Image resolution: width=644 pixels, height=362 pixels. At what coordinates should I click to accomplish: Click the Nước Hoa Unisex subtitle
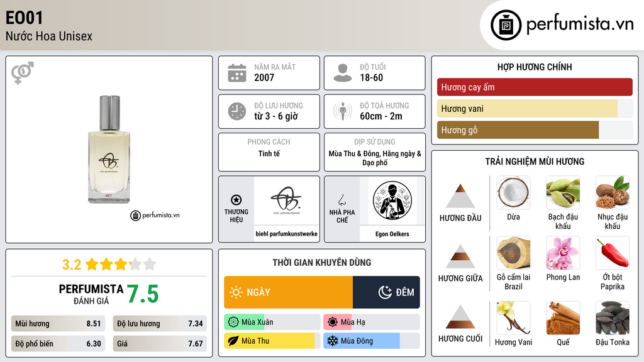click(x=49, y=36)
